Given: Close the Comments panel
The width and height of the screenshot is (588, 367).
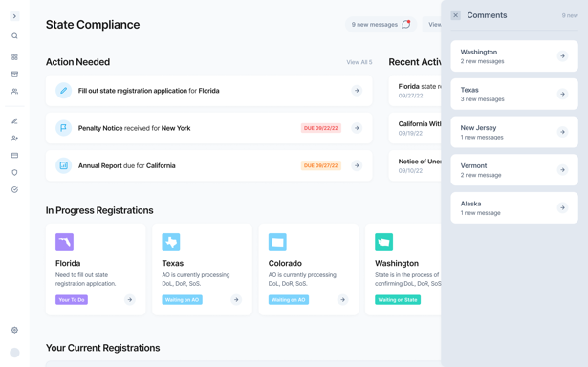Looking at the screenshot, I should point(456,15).
